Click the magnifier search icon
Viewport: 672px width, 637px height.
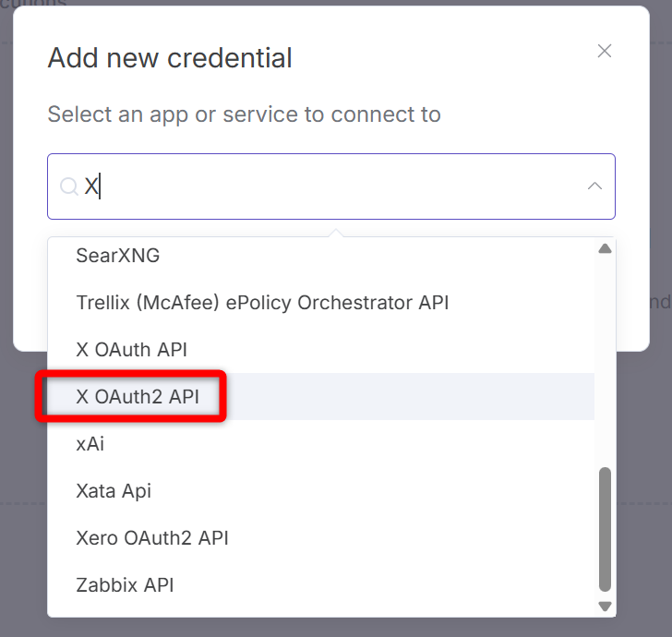coord(68,186)
